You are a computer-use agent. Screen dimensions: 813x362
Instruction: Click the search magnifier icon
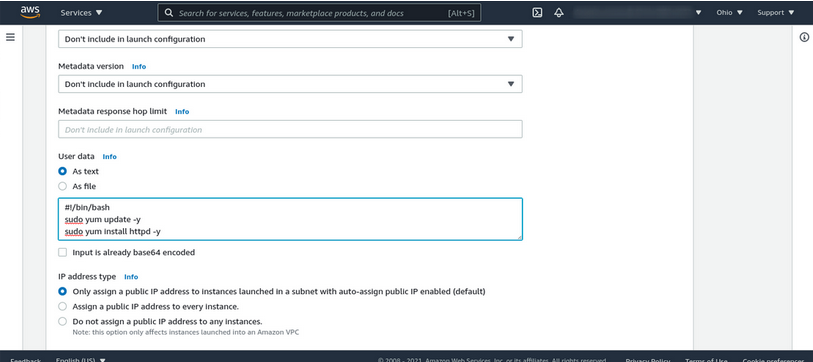pos(169,13)
